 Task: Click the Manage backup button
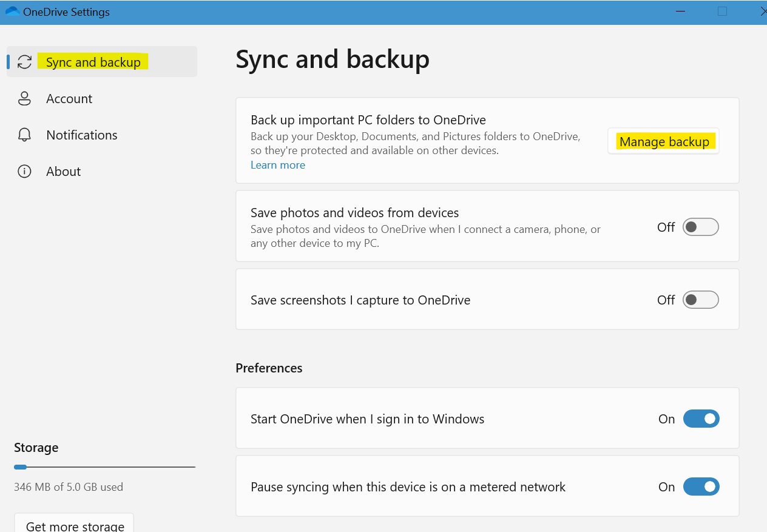pyautogui.click(x=664, y=141)
